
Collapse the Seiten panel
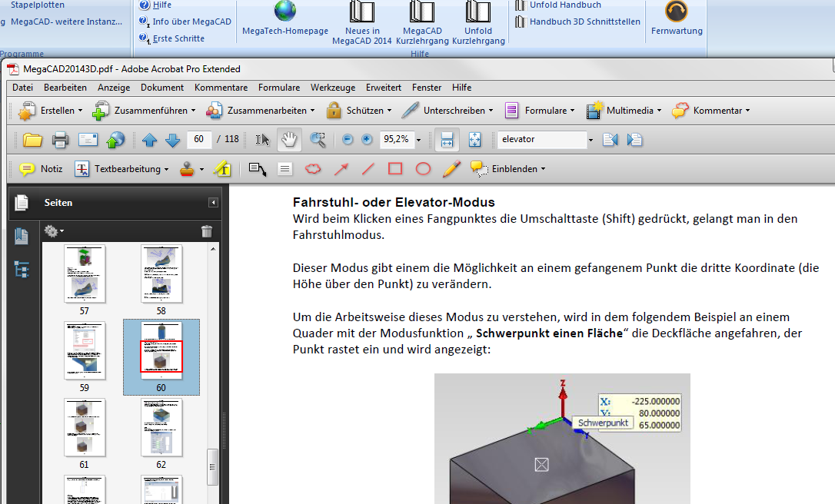coord(213,202)
